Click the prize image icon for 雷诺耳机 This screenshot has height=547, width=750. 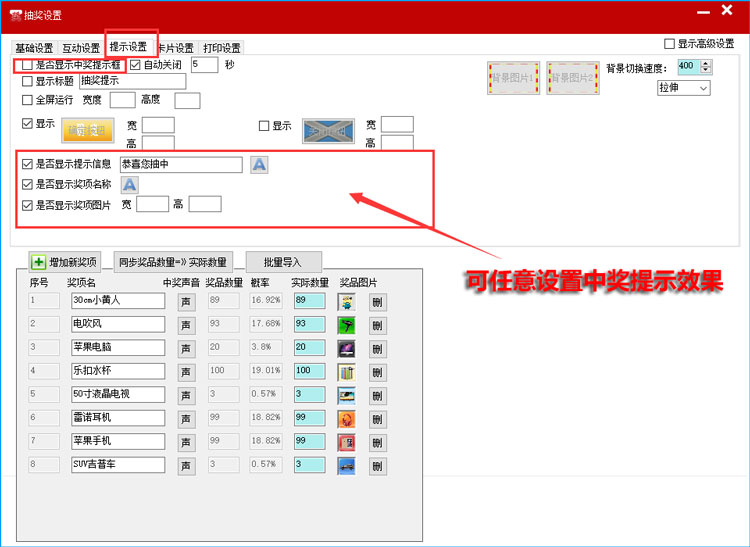click(x=347, y=418)
